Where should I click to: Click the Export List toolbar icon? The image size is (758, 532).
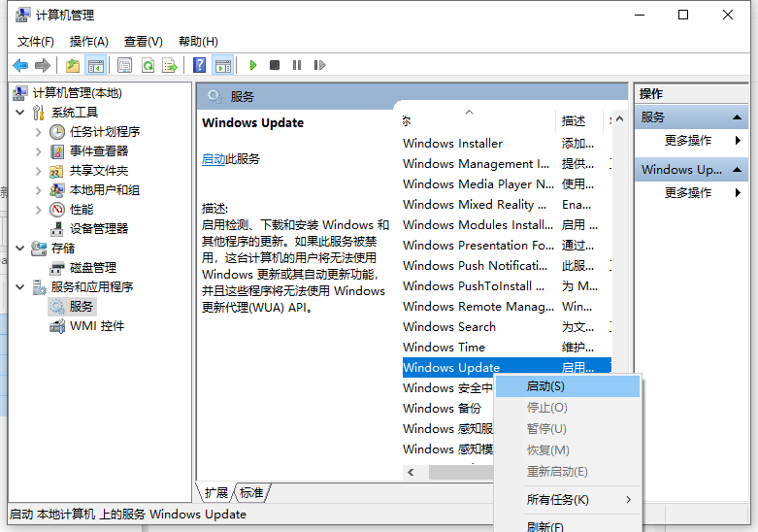click(x=170, y=65)
